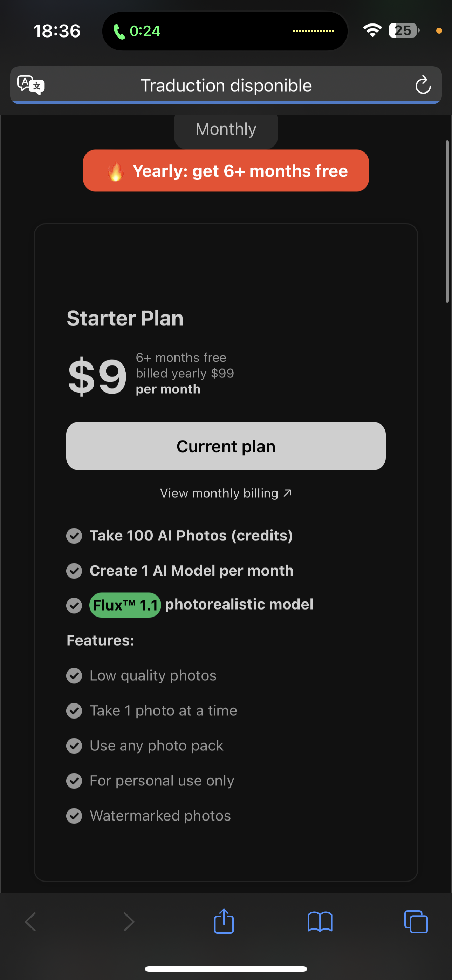The width and height of the screenshot is (452, 980).
Task: Go forward to the next page
Action: tap(129, 921)
